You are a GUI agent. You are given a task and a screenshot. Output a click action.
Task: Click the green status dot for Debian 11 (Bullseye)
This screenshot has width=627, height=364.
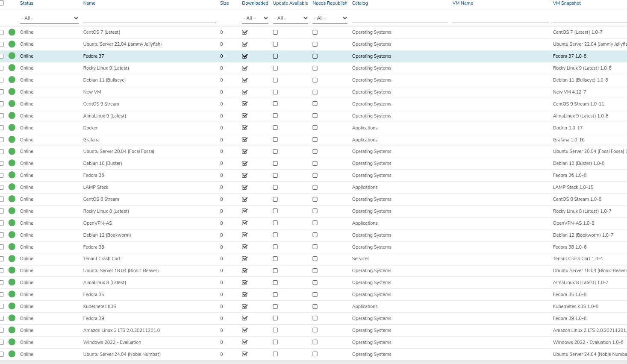click(12, 80)
